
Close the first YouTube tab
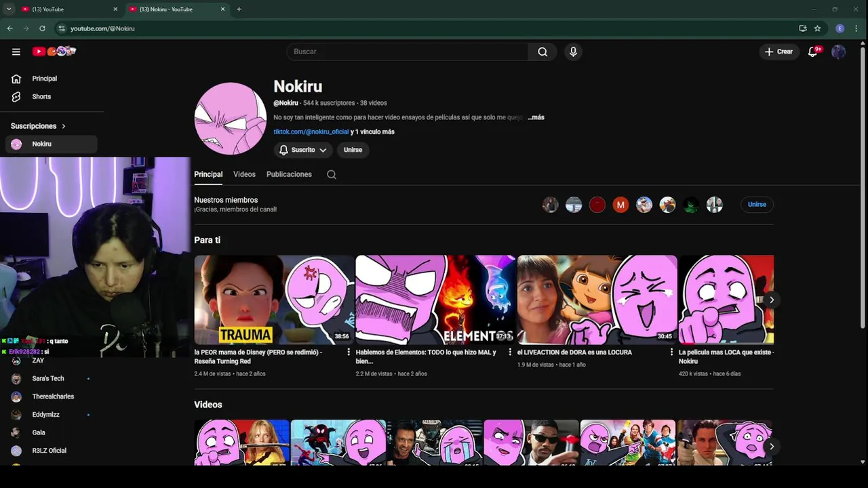click(x=115, y=9)
